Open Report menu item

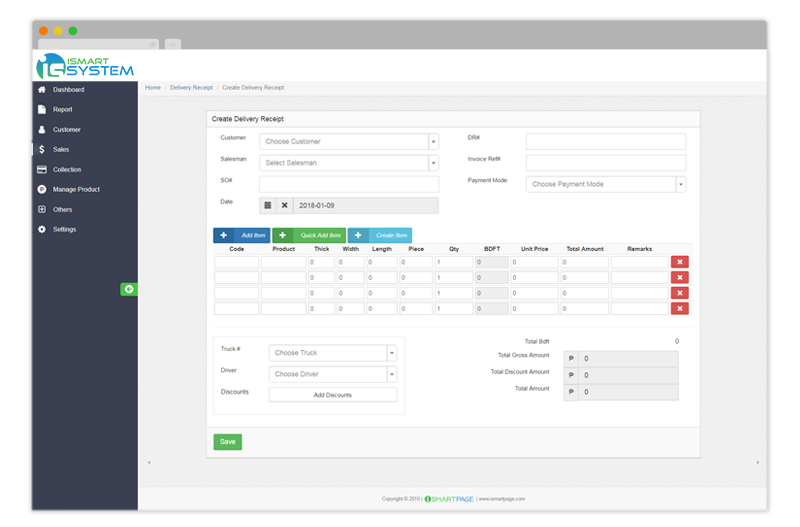coord(62,109)
